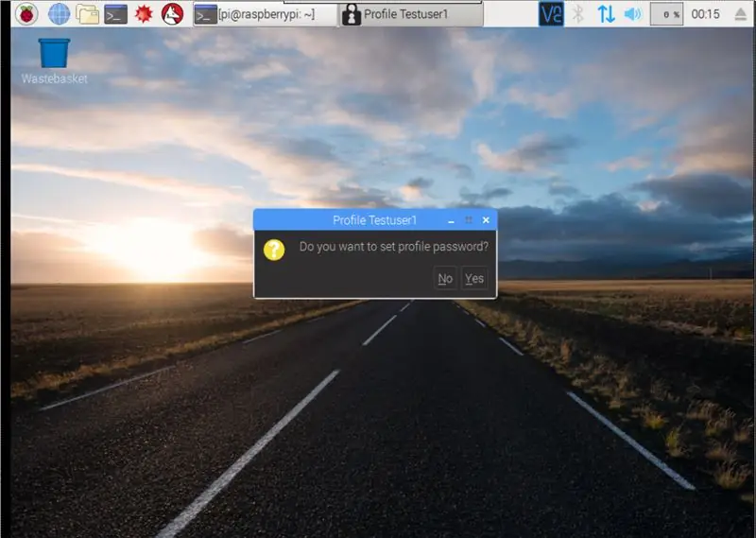Launch the web browser globe icon
This screenshot has width=756, height=538.
59,14
